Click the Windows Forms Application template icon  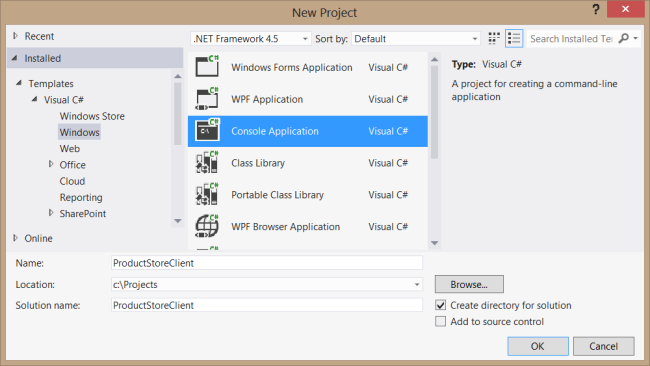click(207, 66)
